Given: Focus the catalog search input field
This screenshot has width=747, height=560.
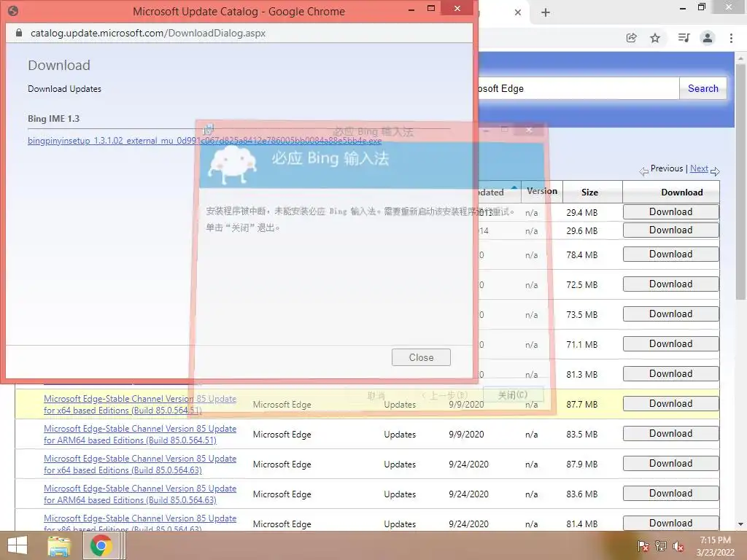Looking at the screenshot, I should pyautogui.click(x=578, y=88).
